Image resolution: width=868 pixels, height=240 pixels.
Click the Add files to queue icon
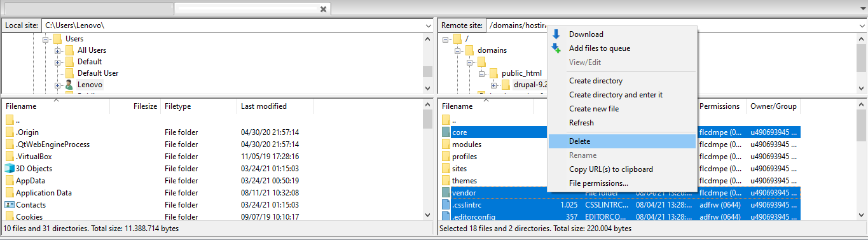pyautogui.click(x=556, y=48)
